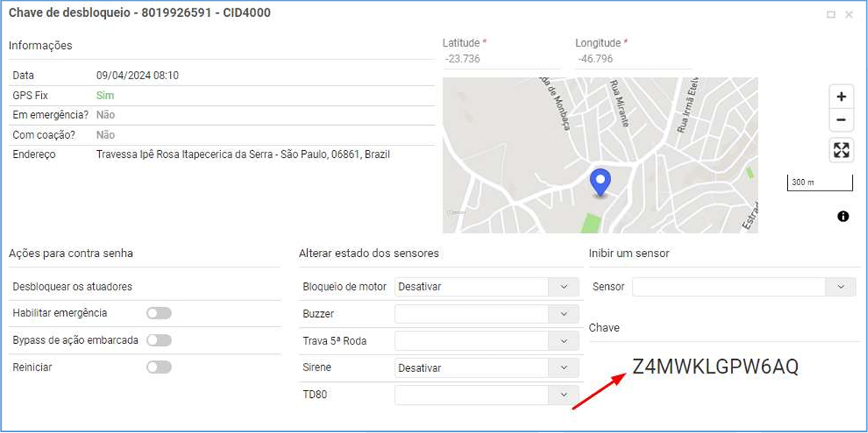The width and height of the screenshot is (868, 433).
Task: Close the Chave de desbloqueio dialog
Action: click(849, 14)
